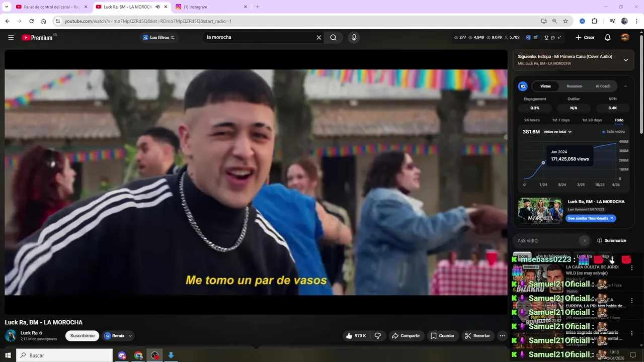The image size is (644, 362).
Task: Open vidIQ blue logo in top toolbar
Action: click(529, 37)
